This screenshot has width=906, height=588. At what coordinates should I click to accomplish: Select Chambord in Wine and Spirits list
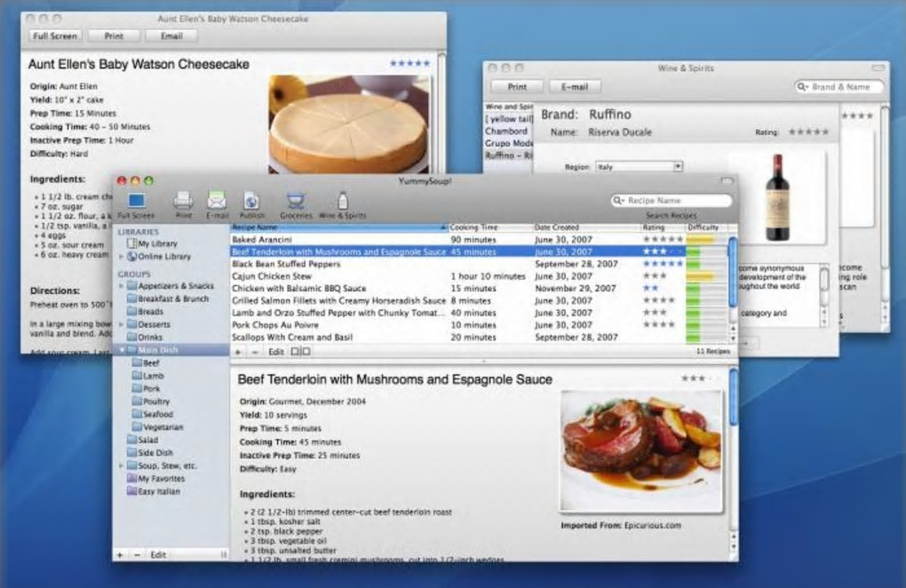pos(508,131)
